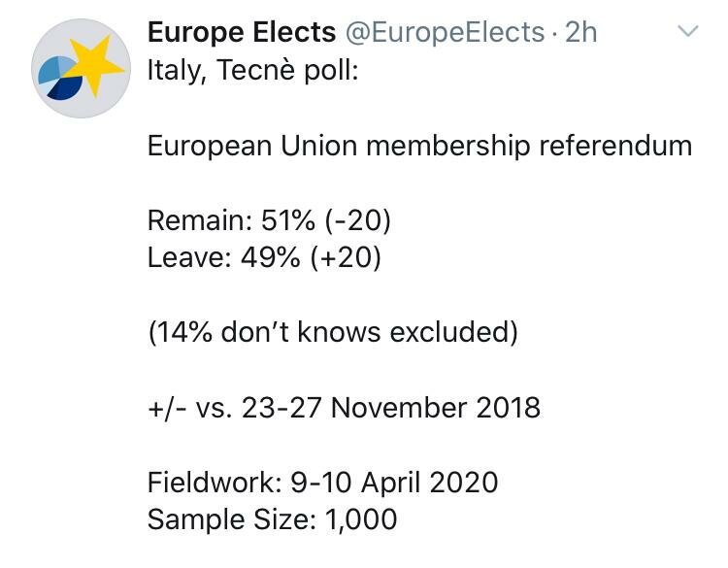Viewport: 728px width, 568px height.
Task: Click the 'Leave:' label
Action: coord(190,258)
